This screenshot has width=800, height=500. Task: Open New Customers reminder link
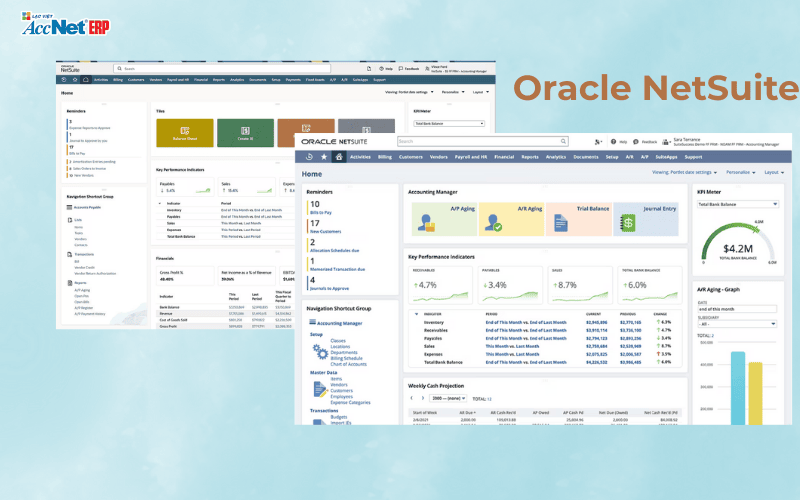[326, 231]
